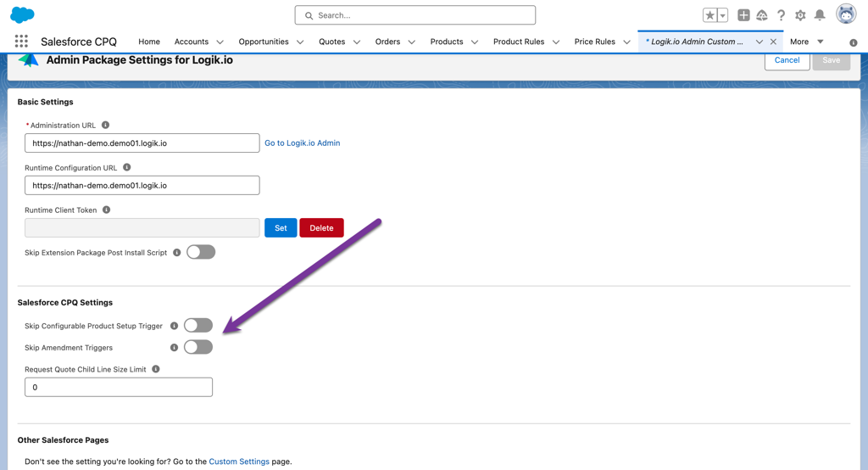
Task: Open the Custom Settings page link
Action: point(239,462)
